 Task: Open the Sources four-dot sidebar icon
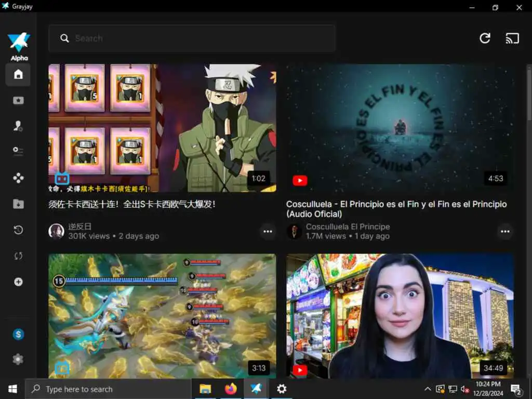18,178
